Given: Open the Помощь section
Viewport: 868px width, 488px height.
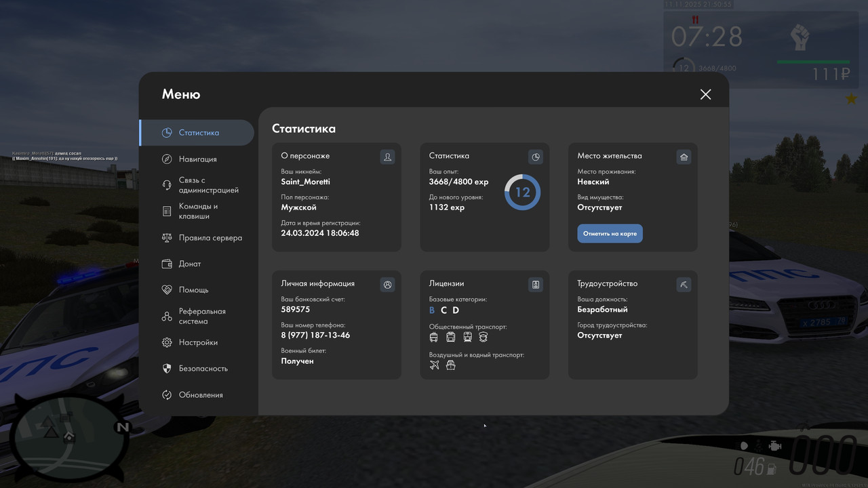Looking at the screenshot, I should pyautogui.click(x=197, y=290).
